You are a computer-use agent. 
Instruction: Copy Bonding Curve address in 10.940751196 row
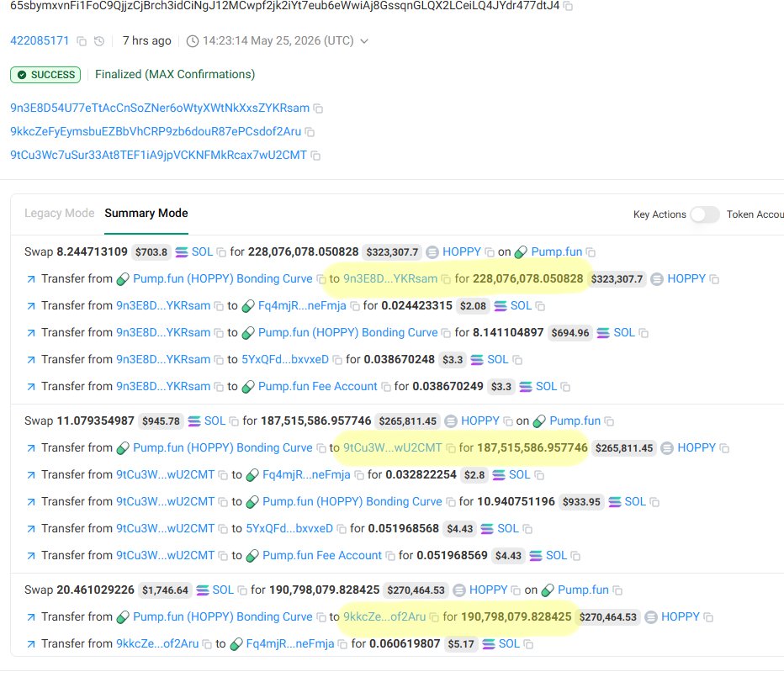[451, 502]
